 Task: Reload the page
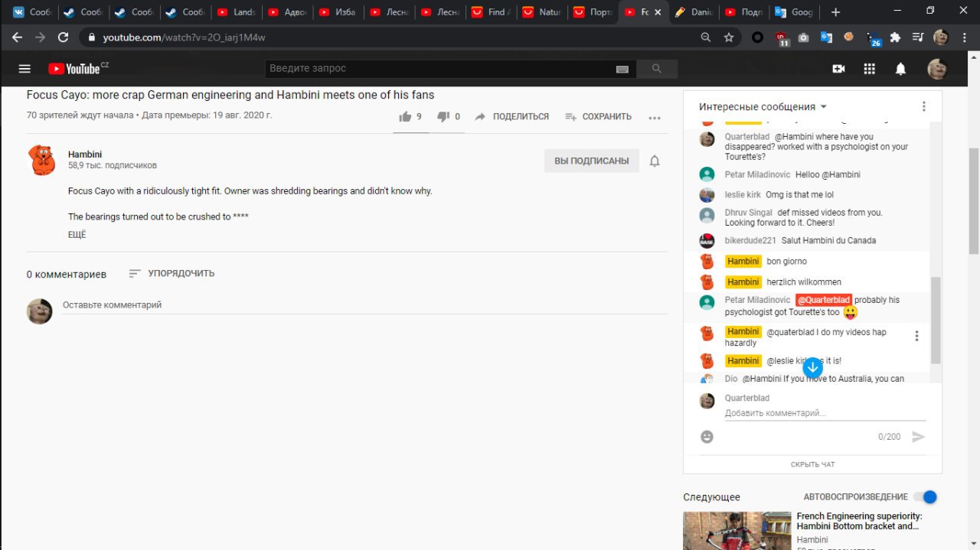[63, 37]
